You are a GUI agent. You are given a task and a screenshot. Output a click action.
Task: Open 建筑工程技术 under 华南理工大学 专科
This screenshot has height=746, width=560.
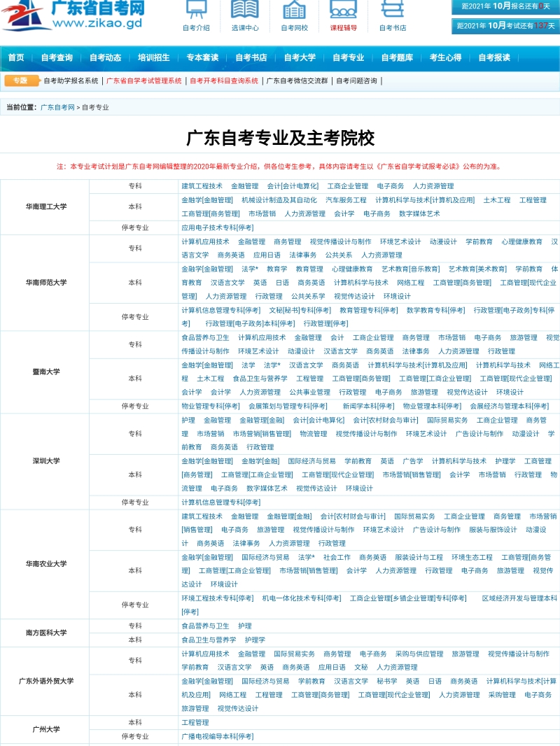tap(202, 186)
